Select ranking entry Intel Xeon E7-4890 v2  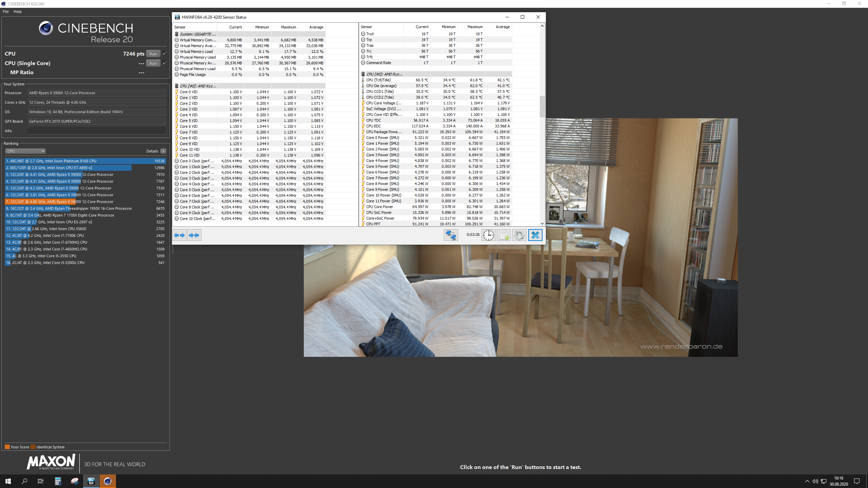[x=85, y=168]
